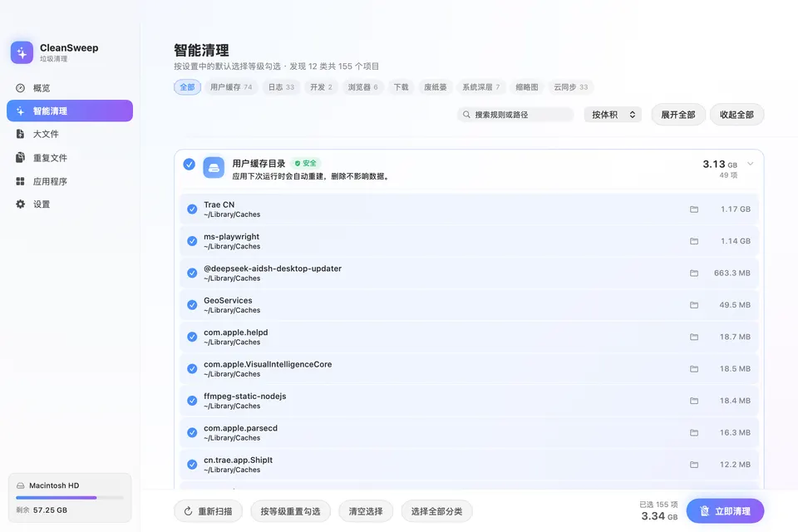
Task: Open folder icon for @deepseek-aidsh-desktop-updater
Action: click(x=693, y=273)
